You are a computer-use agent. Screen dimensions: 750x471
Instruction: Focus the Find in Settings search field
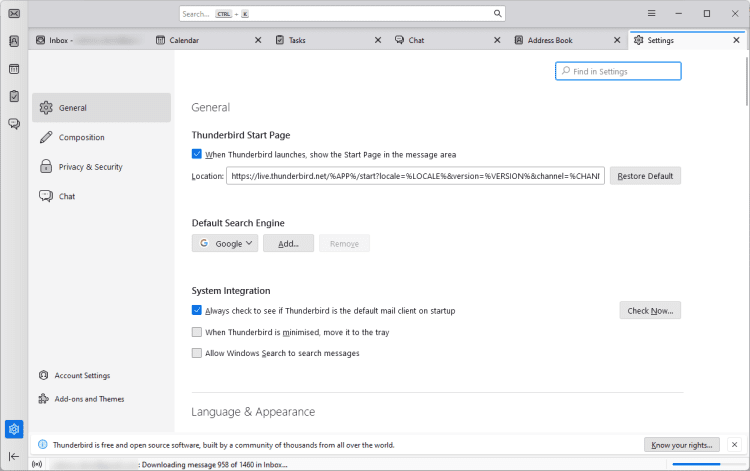pos(618,71)
